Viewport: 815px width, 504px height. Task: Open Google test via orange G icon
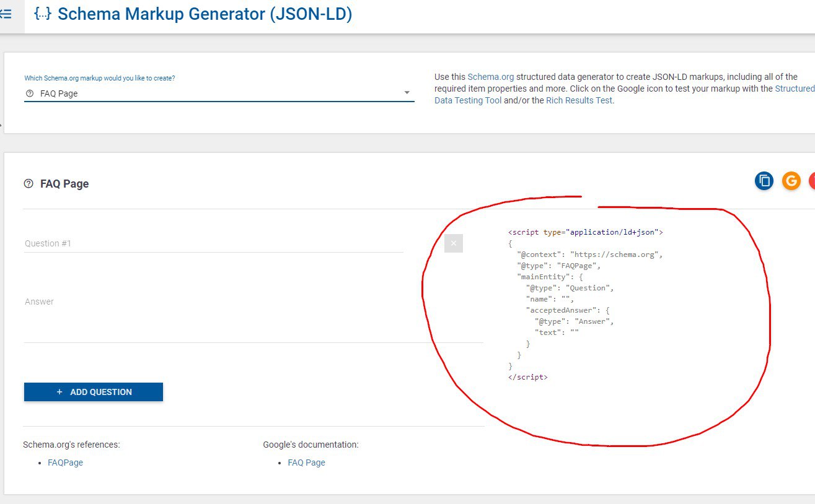(791, 181)
